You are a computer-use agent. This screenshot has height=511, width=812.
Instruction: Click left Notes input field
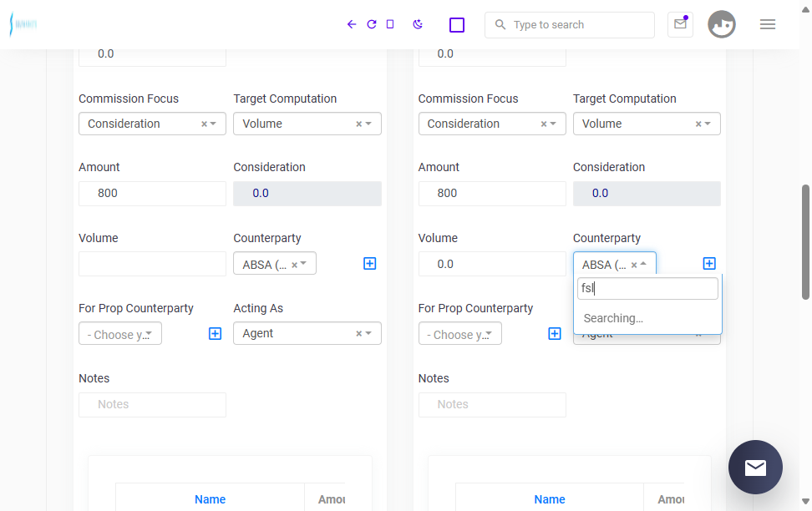pyautogui.click(x=152, y=404)
